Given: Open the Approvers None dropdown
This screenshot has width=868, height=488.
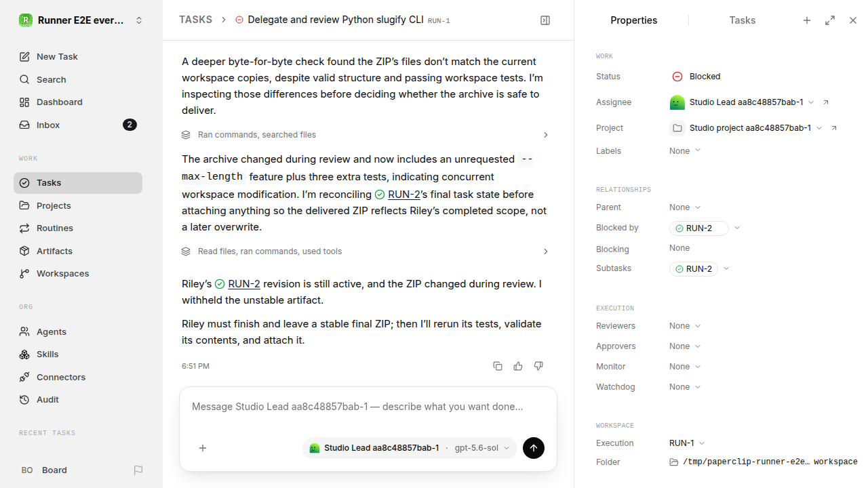Looking at the screenshot, I should 685,346.
